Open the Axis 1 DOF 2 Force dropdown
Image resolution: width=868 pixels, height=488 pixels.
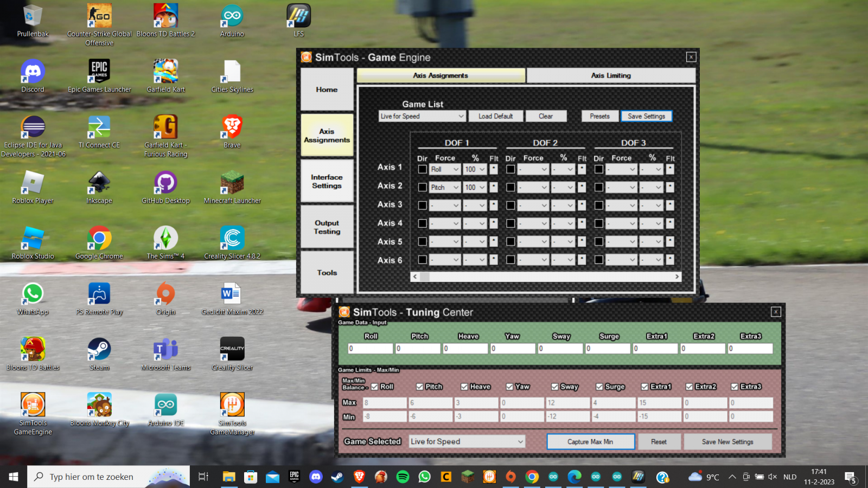pyautogui.click(x=533, y=169)
